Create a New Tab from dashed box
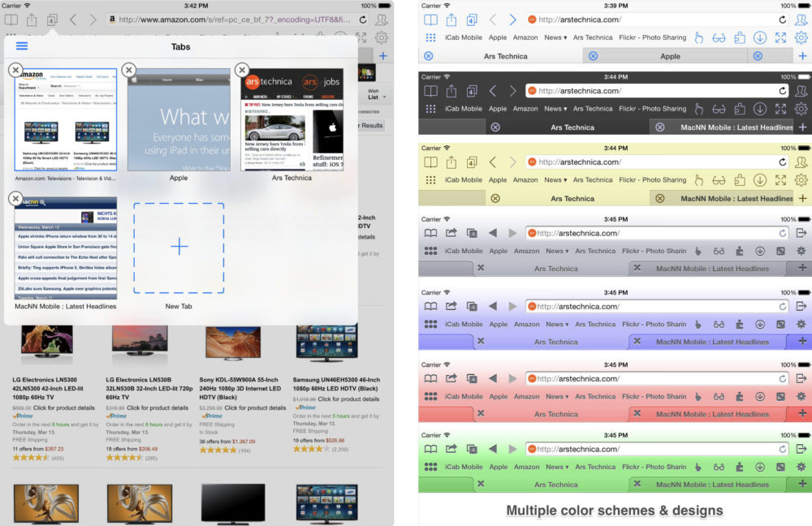The width and height of the screenshot is (812, 526). [179, 248]
